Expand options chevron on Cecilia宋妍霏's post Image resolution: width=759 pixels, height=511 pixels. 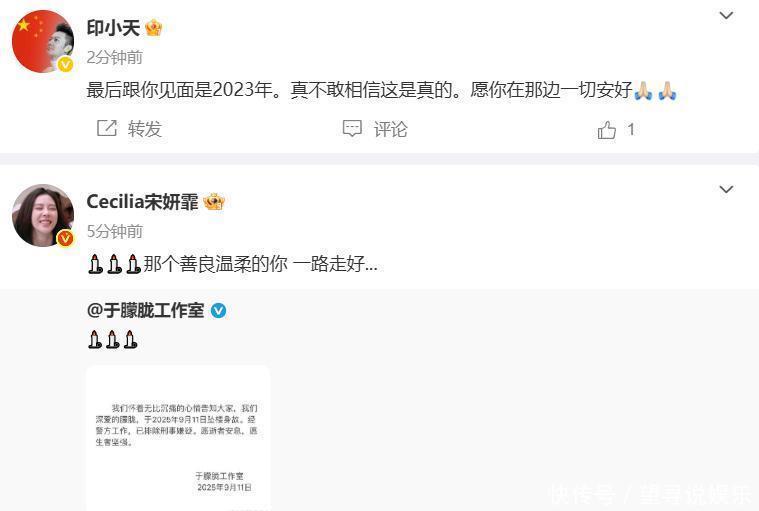coord(726,189)
